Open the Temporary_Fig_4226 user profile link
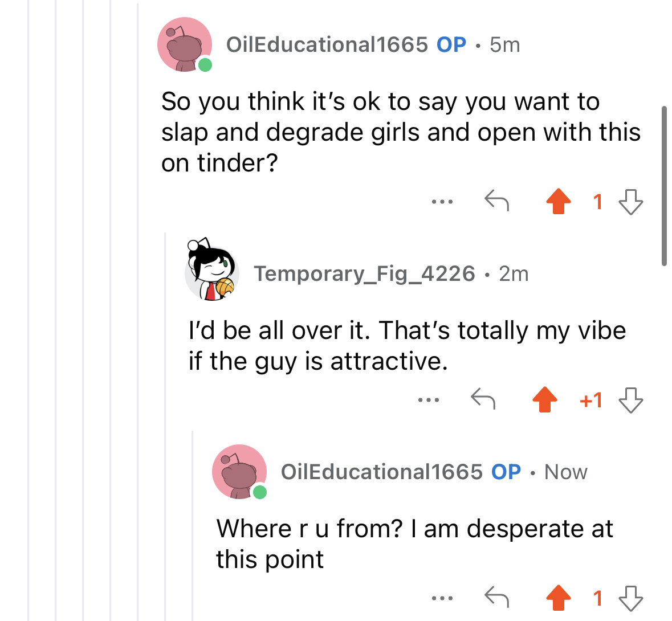The width and height of the screenshot is (672, 621). point(364,273)
